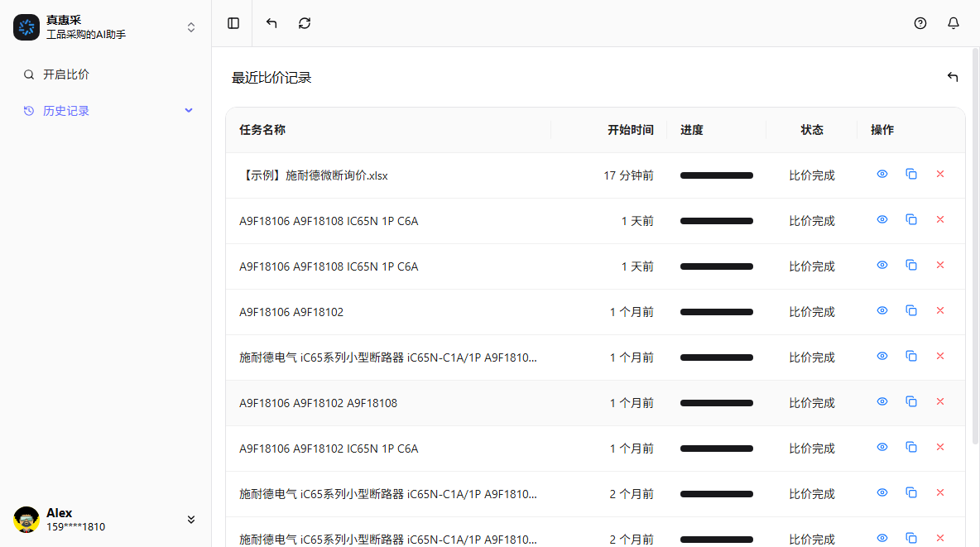
Task: Toggle the sidebar panel icon
Action: pos(233,23)
